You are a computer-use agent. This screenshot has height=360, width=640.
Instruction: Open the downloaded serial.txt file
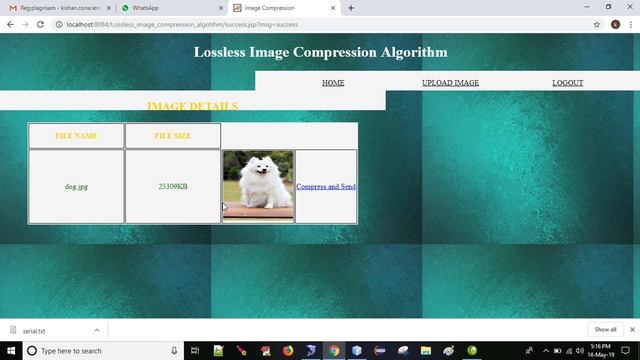point(34,331)
